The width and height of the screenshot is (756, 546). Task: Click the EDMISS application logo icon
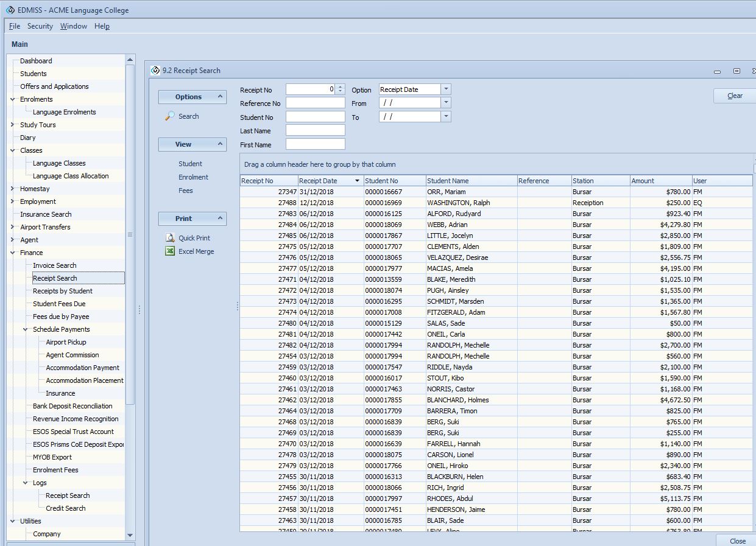(10, 10)
